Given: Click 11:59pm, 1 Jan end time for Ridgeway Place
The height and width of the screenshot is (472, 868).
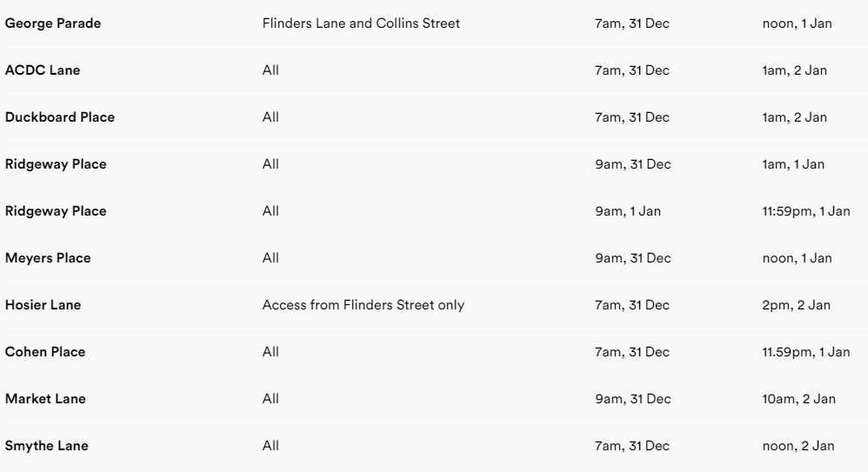Looking at the screenshot, I should pos(806,211).
